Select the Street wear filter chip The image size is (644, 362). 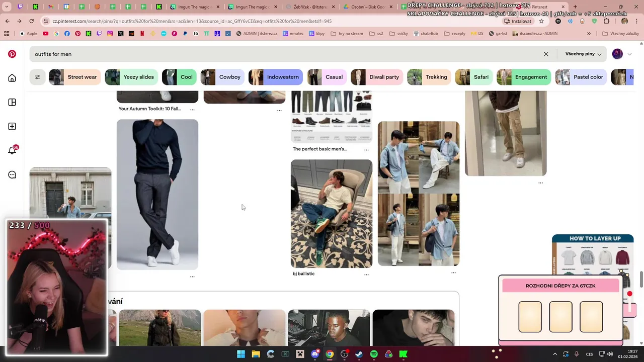[x=75, y=77]
